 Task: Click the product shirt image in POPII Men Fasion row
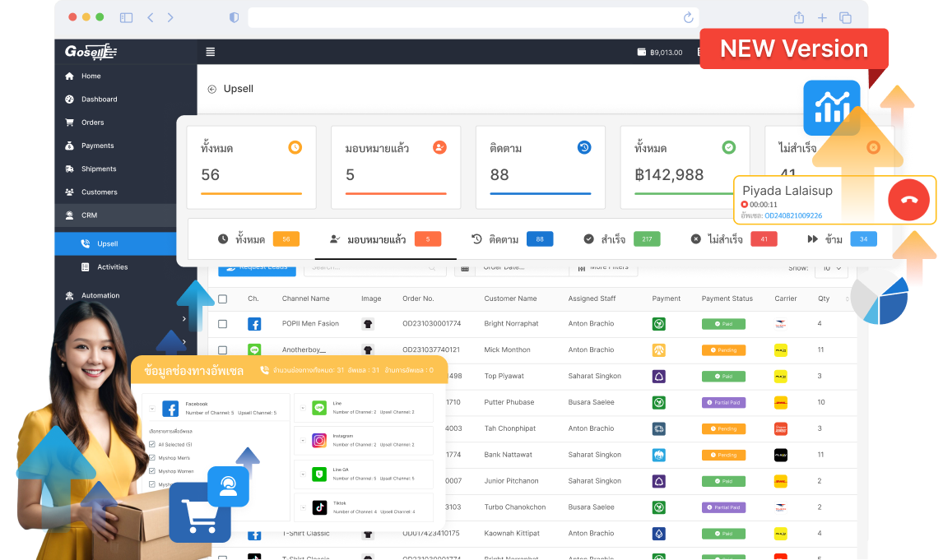pyautogui.click(x=368, y=324)
